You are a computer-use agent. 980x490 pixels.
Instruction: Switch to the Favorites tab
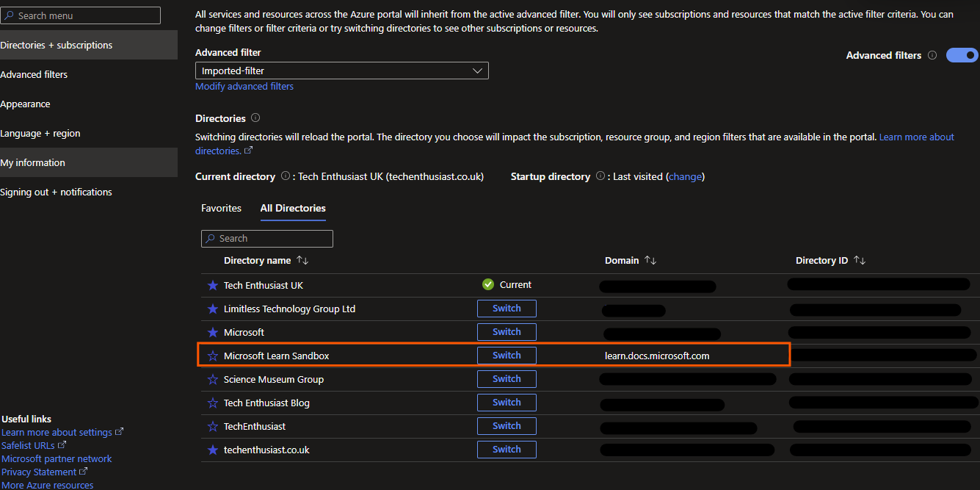point(221,208)
